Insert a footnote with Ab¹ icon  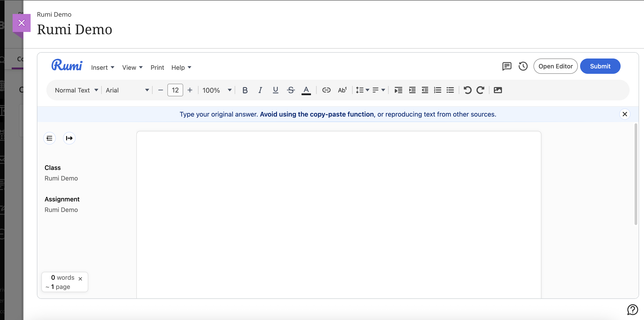point(342,90)
